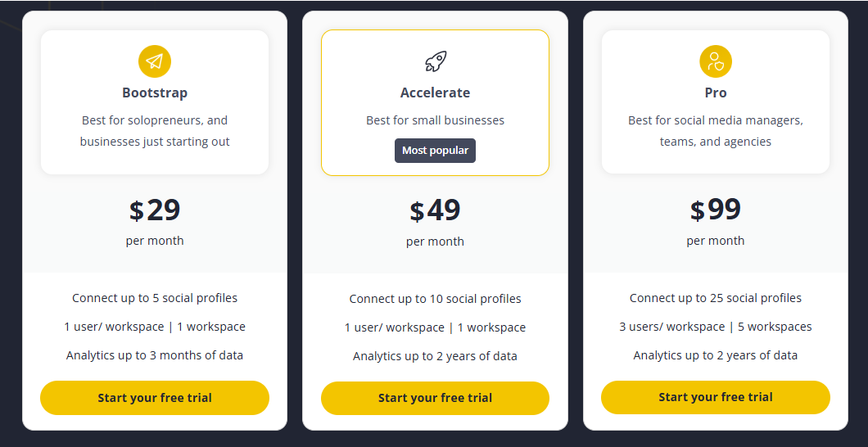The width and height of the screenshot is (868, 447).
Task: Click 'Connect up to 5 social profiles'
Action: [155, 298]
